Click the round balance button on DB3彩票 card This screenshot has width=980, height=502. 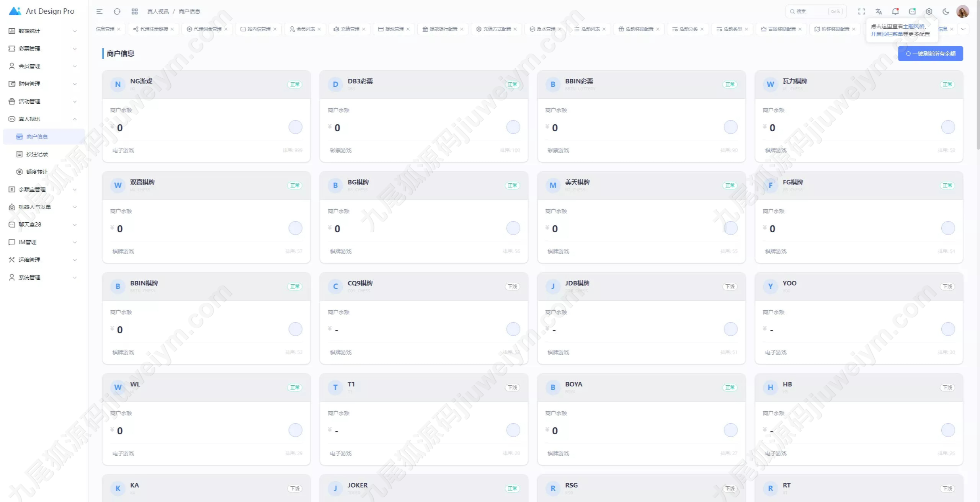coord(513,127)
